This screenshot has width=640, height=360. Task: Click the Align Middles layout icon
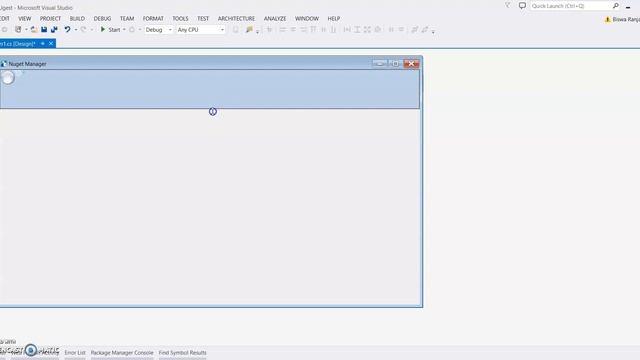pos(323,29)
